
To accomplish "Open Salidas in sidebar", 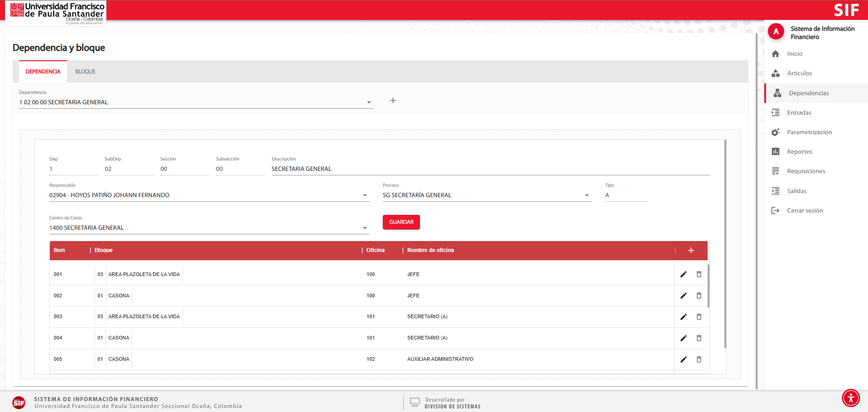I will coord(816,191).
